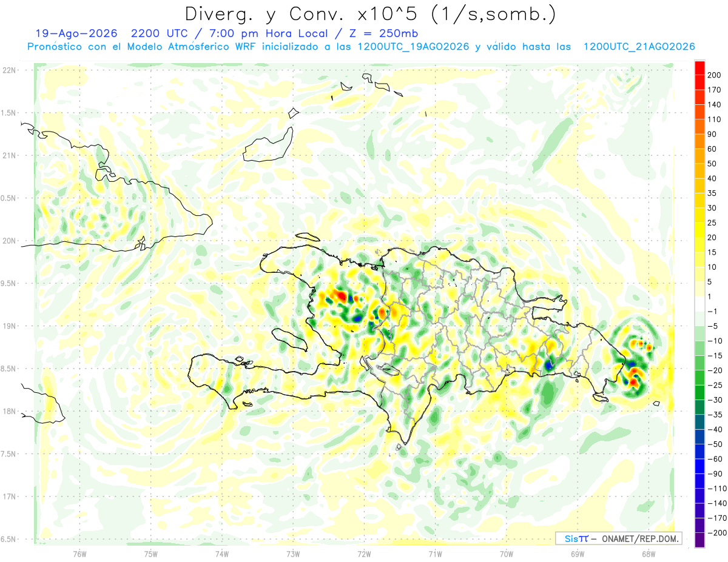Click the white swatch between 1 and -1
Image resolution: width=728 pixels, height=562 pixels.
699,304
